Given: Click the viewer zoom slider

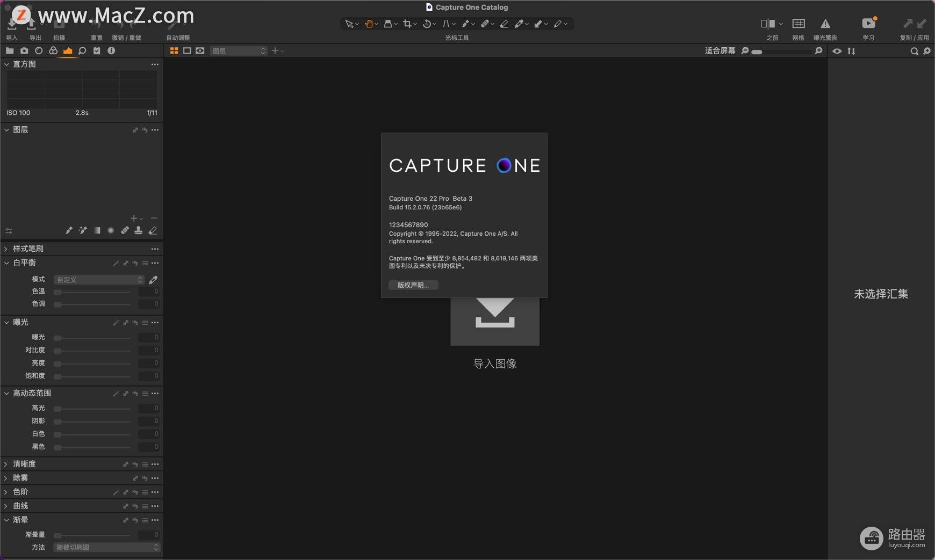Looking at the screenshot, I should (781, 51).
